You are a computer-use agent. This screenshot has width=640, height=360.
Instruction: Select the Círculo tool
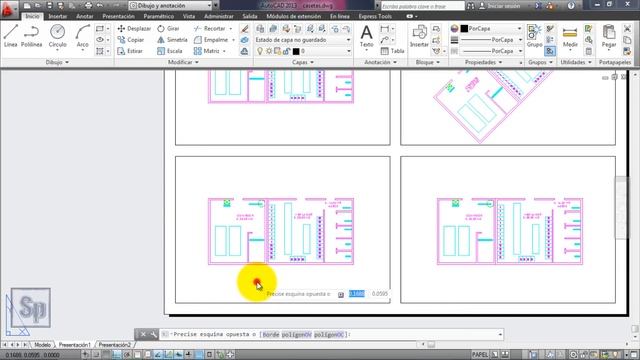(x=58, y=36)
